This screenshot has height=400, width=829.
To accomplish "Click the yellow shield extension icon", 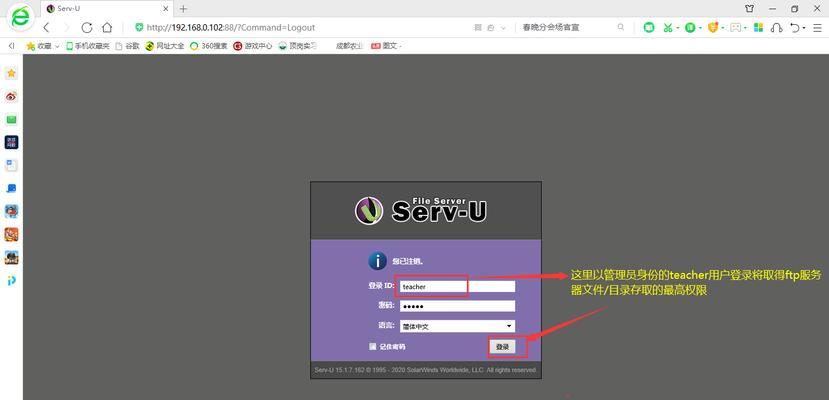I will click(713, 27).
